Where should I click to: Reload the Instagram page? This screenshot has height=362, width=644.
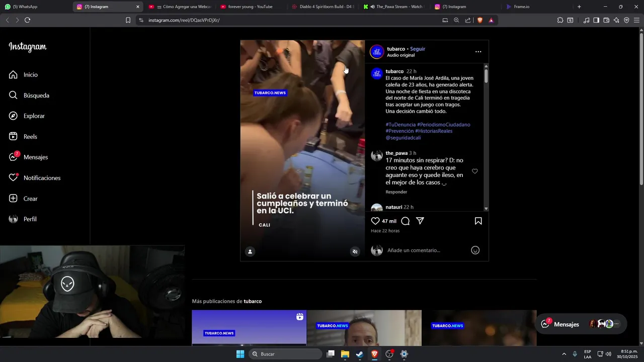click(x=27, y=20)
